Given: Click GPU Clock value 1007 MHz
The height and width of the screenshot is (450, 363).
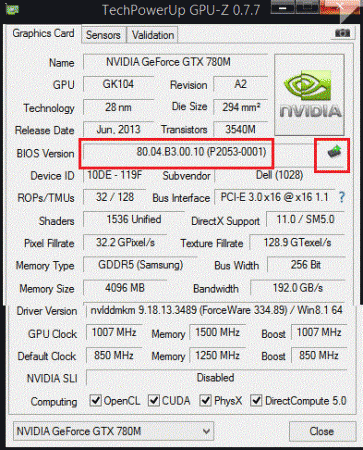Looking at the screenshot, I should click(114, 333).
